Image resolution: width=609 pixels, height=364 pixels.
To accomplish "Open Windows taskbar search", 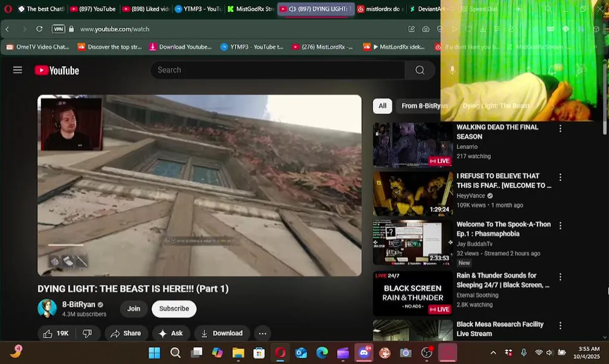I will (176, 352).
